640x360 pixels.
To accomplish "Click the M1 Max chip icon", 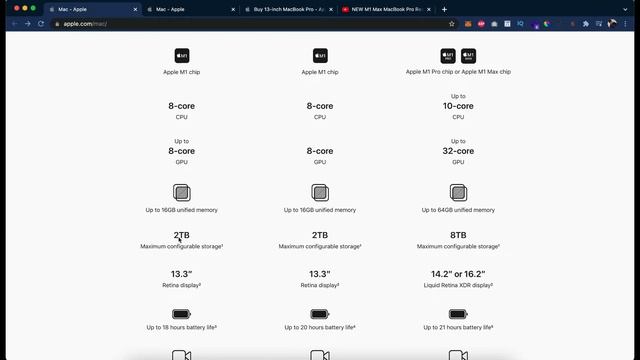I will point(468,56).
